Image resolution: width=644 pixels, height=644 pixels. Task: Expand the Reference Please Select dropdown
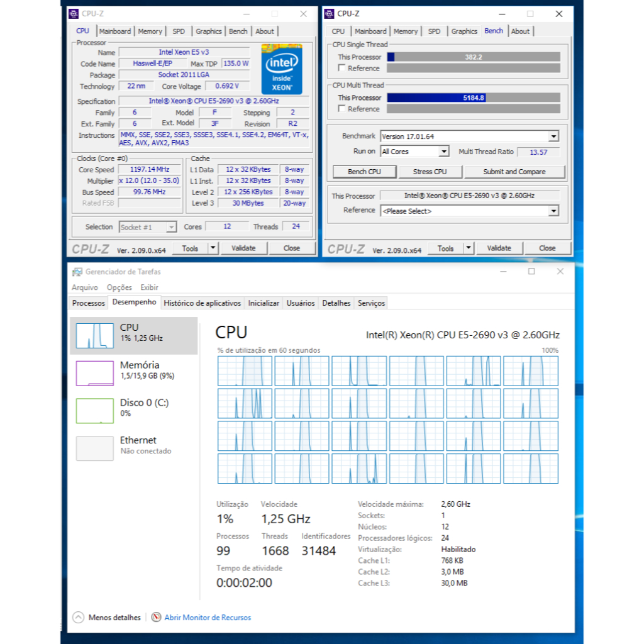pos(553,211)
